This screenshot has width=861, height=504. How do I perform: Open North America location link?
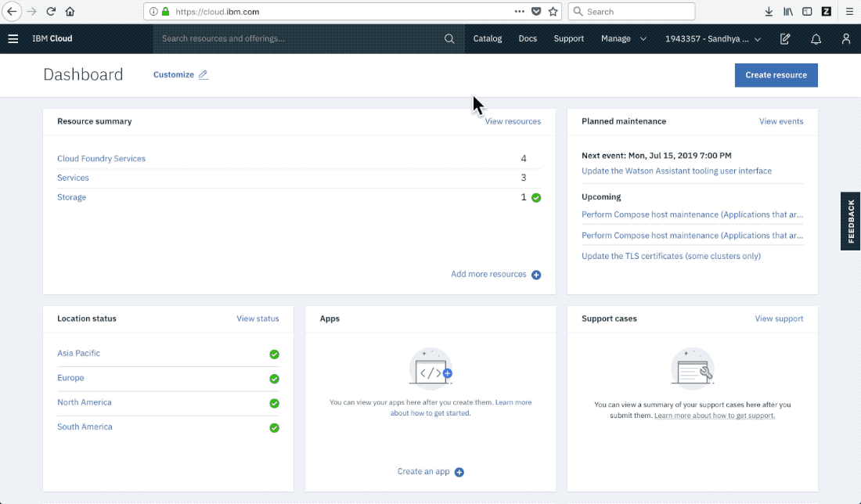click(x=84, y=402)
